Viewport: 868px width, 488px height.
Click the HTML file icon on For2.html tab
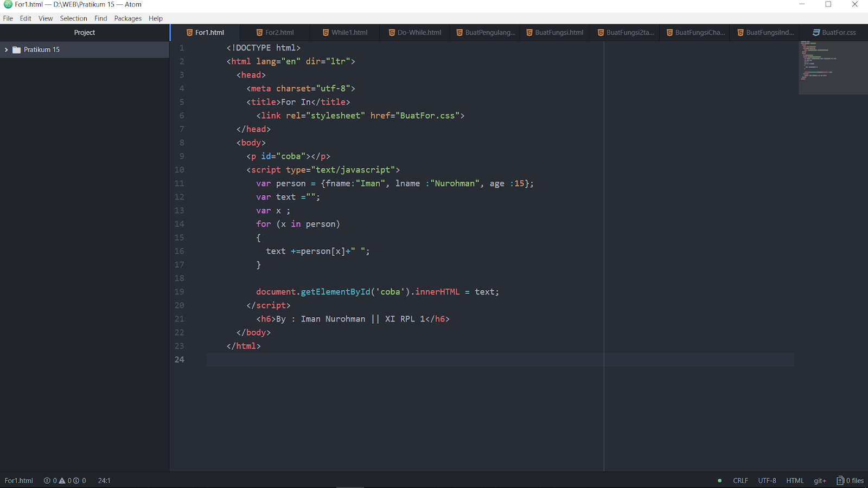[x=260, y=32]
